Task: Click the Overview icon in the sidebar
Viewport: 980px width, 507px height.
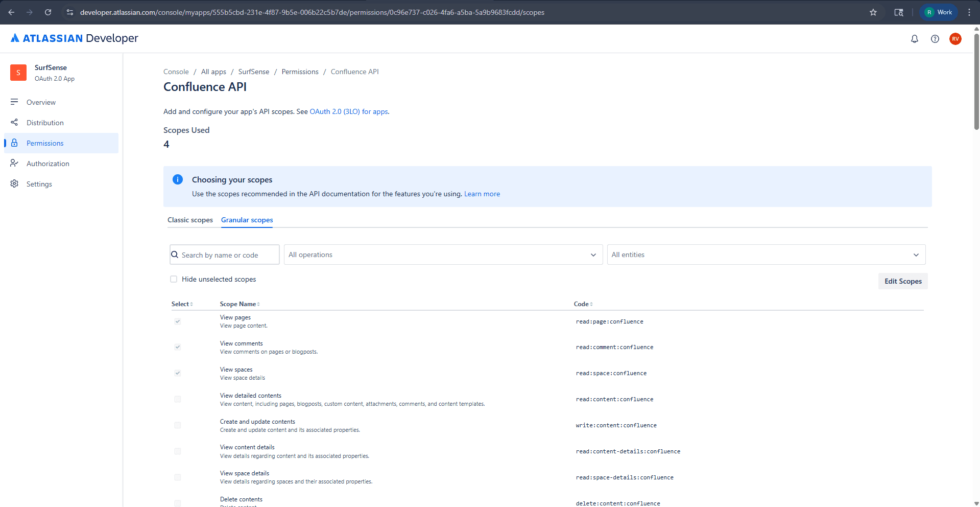Action: pyautogui.click(x=14, y=102)
